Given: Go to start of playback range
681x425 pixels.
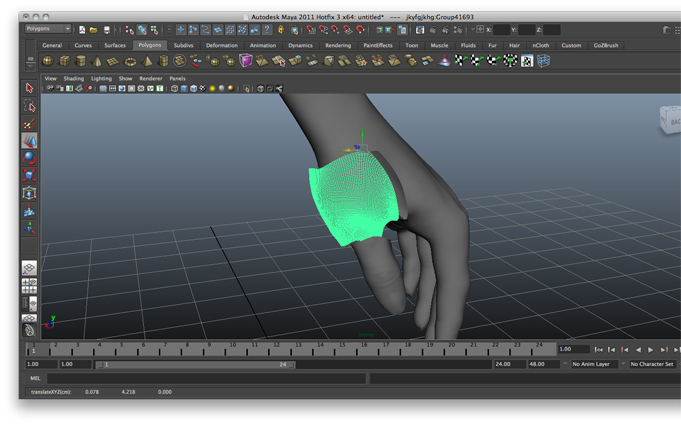Looking at the screenshot, I should point(598,349).
